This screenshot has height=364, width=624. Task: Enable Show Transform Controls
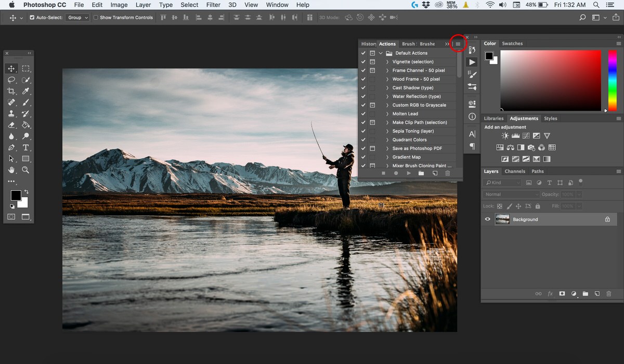tap(96, 18)
